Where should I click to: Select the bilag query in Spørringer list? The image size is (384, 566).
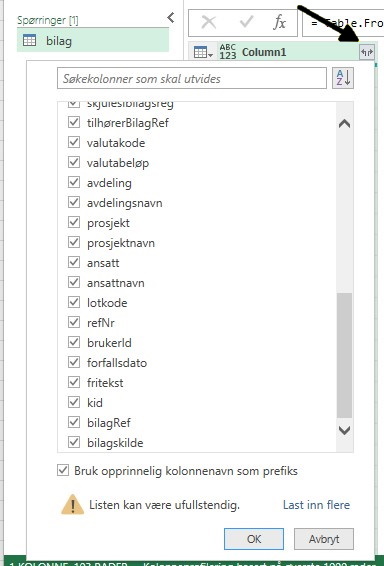(93, 40)
